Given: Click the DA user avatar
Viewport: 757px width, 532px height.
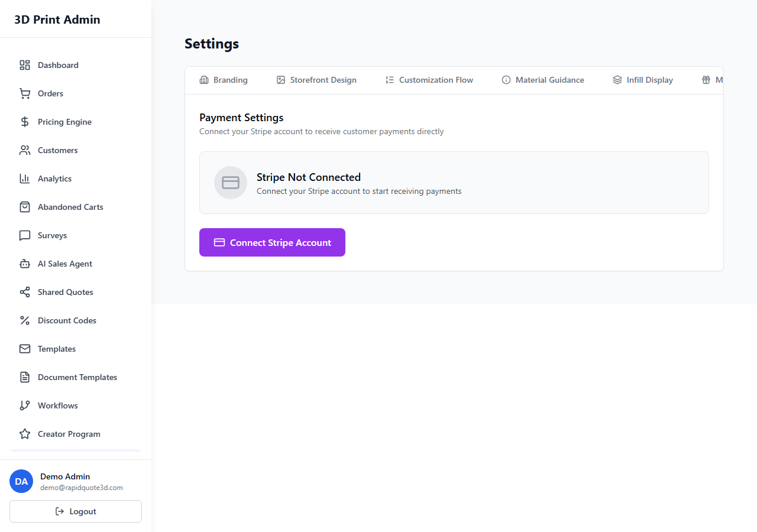Looking at the screenshot, I should tap(21, 481).
